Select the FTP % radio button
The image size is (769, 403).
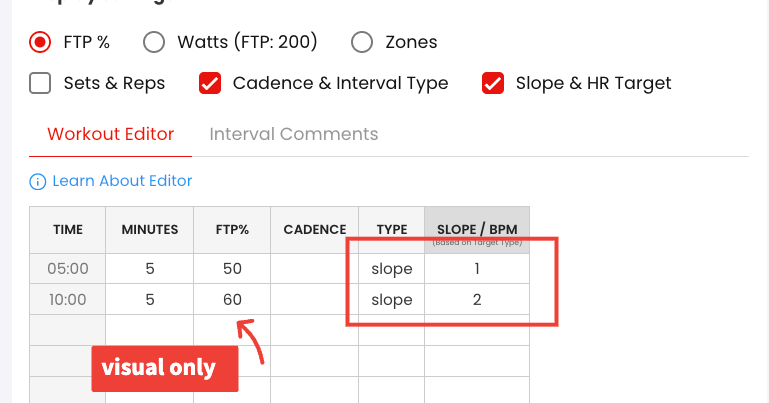pyautogui.click(x=40, y=42)
